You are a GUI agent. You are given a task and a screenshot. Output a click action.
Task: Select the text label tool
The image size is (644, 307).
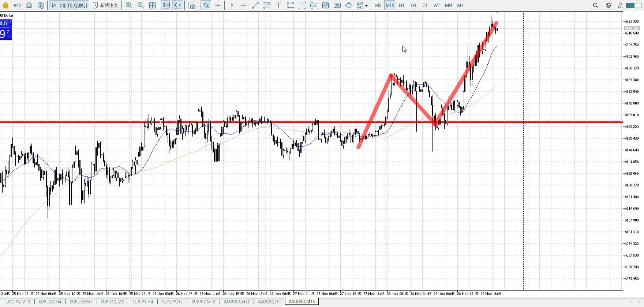point(278,5)
